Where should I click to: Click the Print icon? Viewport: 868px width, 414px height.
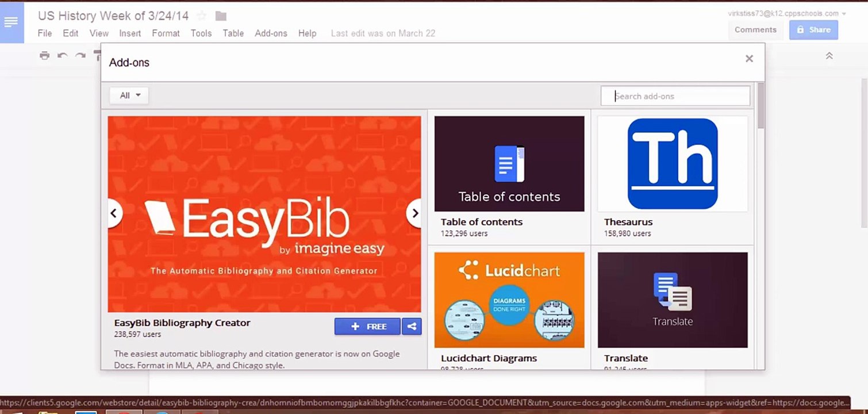click(44, 56)
